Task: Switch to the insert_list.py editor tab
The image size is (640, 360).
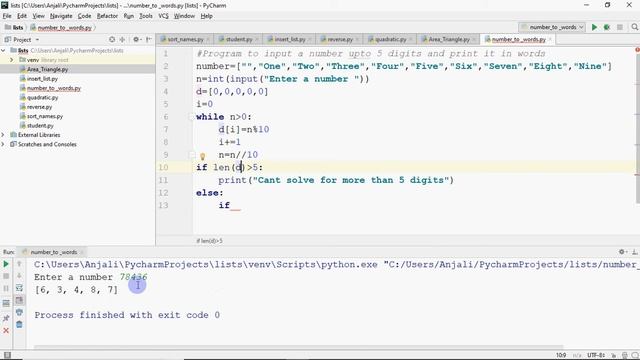Action: [289, 40]
